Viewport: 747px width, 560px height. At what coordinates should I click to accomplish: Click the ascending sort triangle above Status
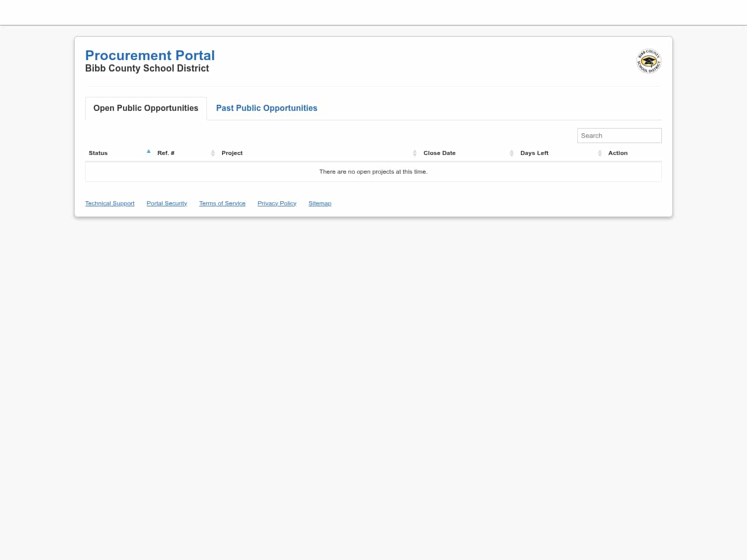[x=148, y=151]
